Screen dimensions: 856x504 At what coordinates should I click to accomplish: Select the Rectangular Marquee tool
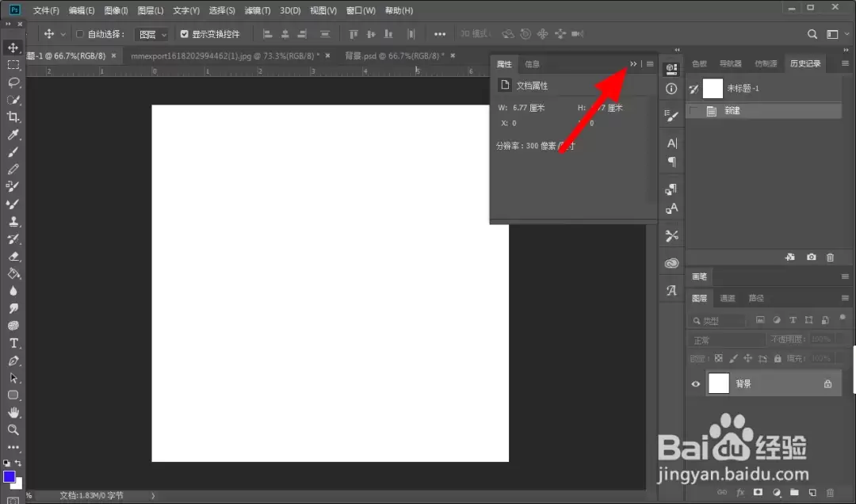[13, 65]
